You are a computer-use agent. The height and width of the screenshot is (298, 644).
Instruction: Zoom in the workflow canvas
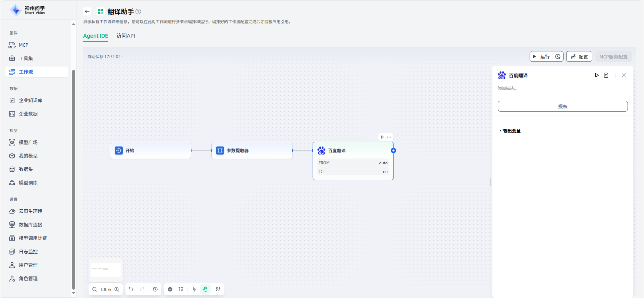click(x=117, y=289)
